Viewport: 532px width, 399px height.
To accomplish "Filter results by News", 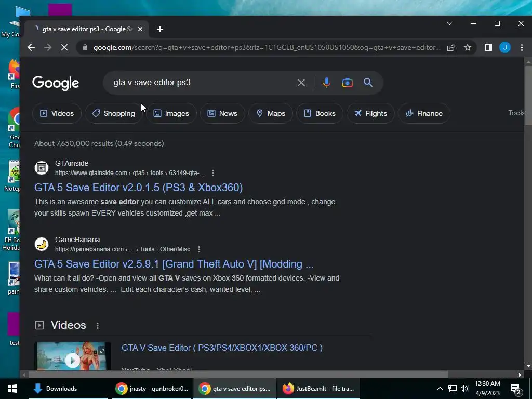I will click(222, 113).
